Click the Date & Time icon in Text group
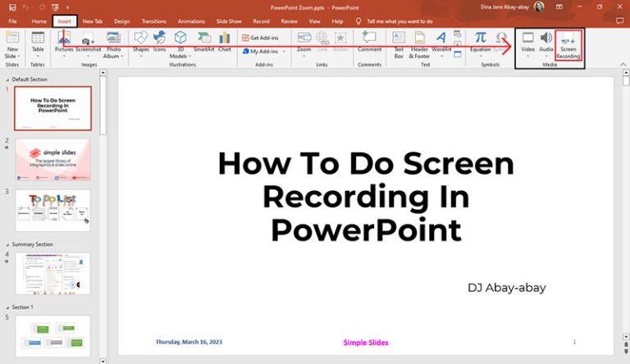630x364 pixels. tap(457, 34)
